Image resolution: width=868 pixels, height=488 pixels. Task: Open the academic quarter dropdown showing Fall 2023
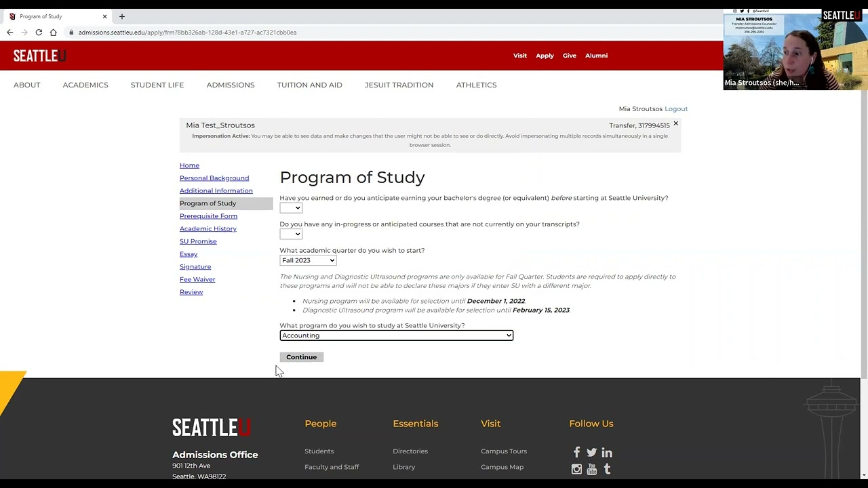(308, 260)
